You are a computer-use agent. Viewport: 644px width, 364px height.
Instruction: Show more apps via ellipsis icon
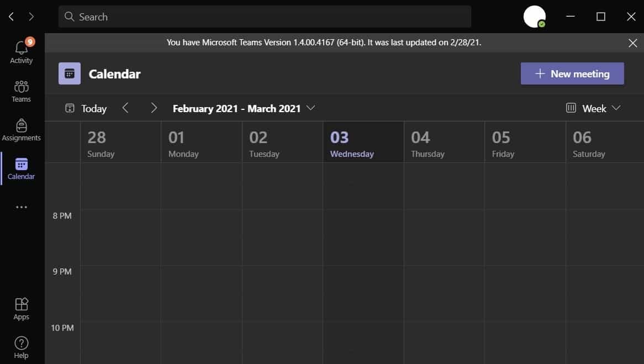22,207
